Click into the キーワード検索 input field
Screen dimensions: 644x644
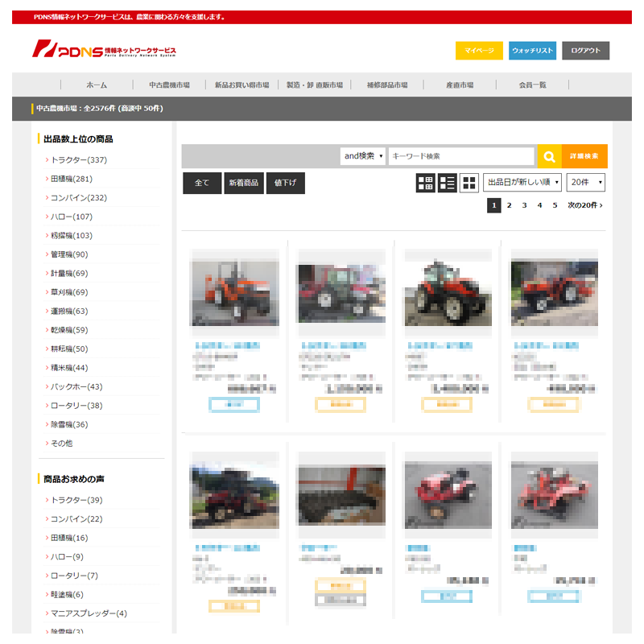tap(461, 156)
